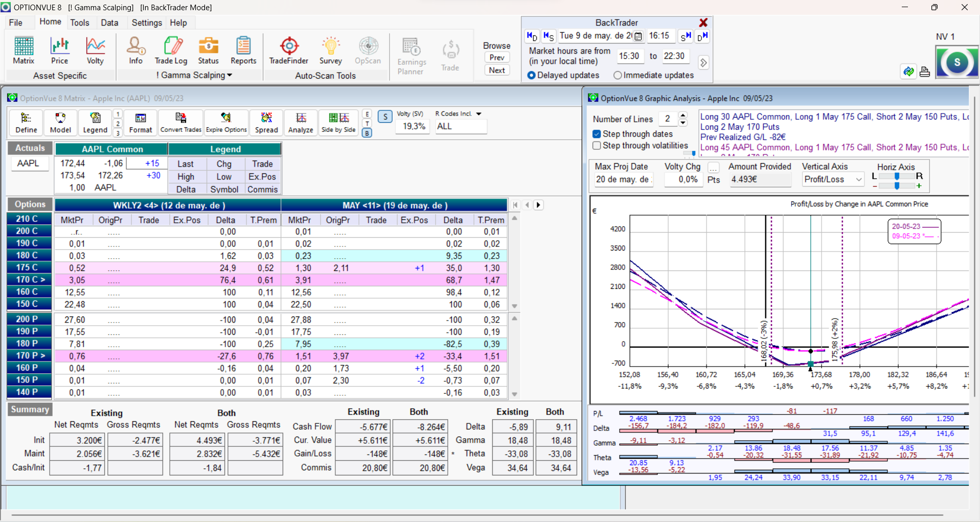Open the Spread tool
Viewport: 980px width, 522px height.
[x=266, y=123]
